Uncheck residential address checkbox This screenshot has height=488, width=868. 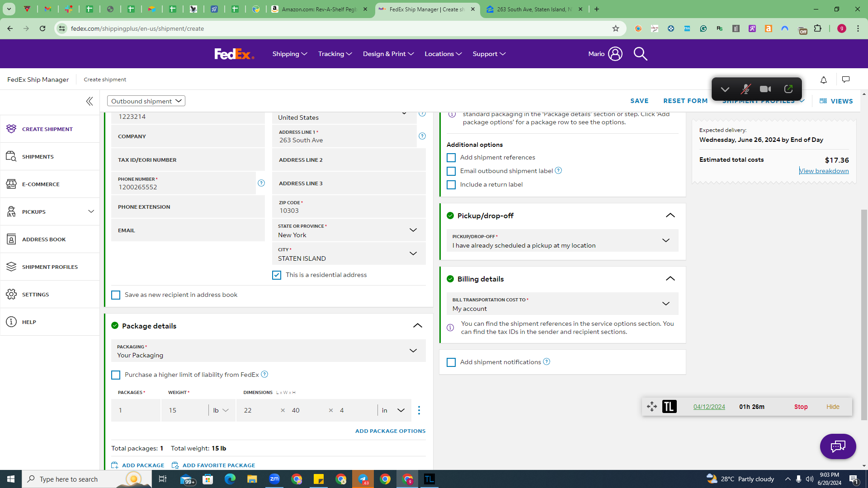coord(277,275)
